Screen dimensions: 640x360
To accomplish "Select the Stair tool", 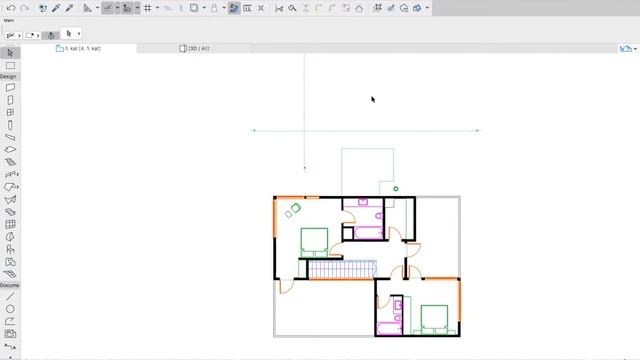I will pyautogui.click(x=10, y=162).
